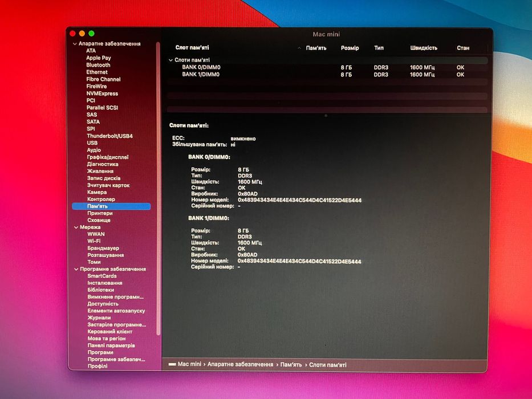Select Бібліотеки in the sidebar
Screen dimensions: 532x399
[100, 290]
